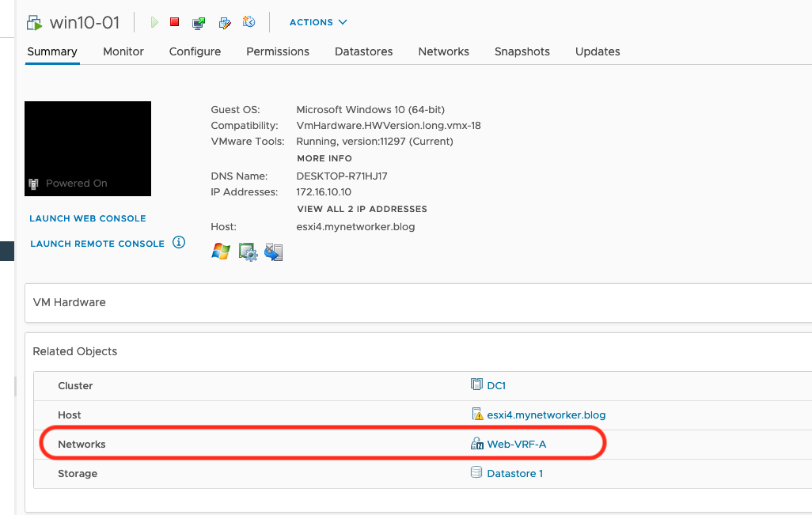The height and width of the screenshot is (515, 812).
Task: Click View All 2 IP Addresses
Action: coord(362,209)
